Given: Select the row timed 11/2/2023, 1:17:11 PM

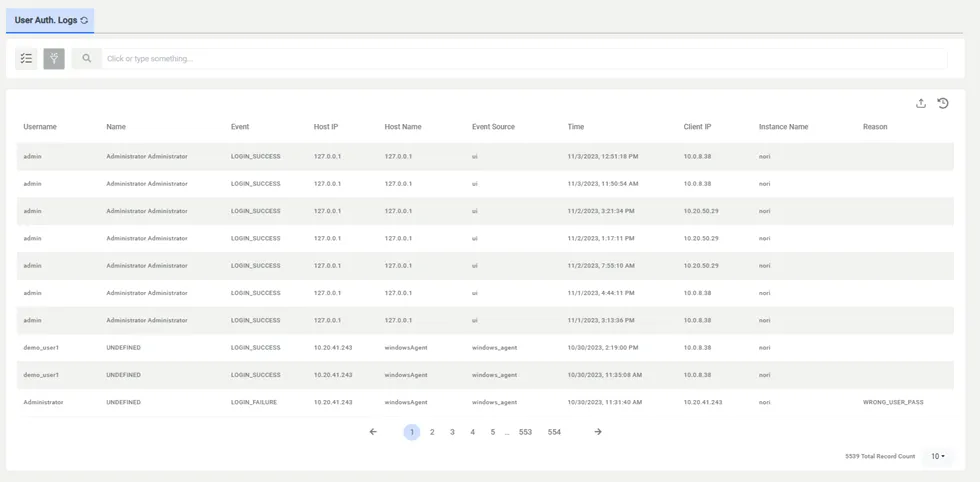Looking at the screenshot, I should pos(486,238).
